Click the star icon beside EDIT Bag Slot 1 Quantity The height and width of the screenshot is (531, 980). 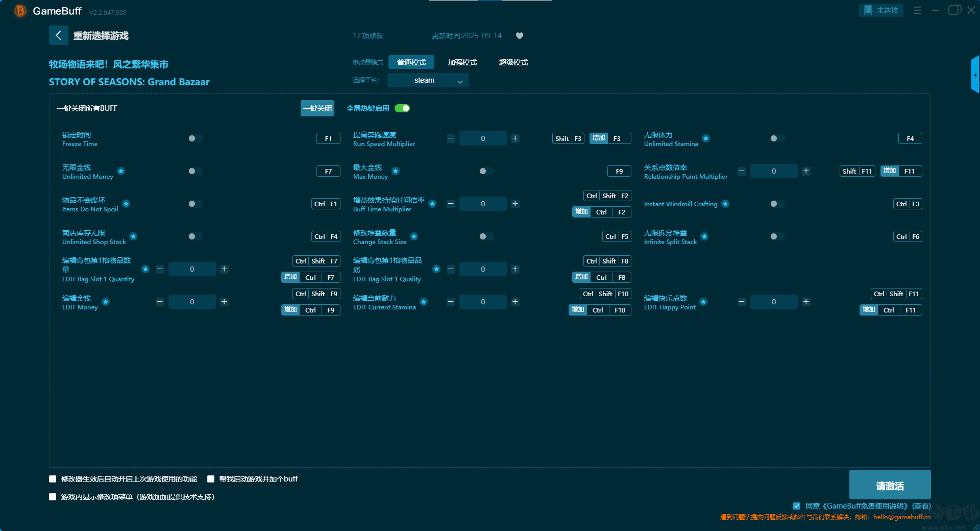tap(145, 269)
